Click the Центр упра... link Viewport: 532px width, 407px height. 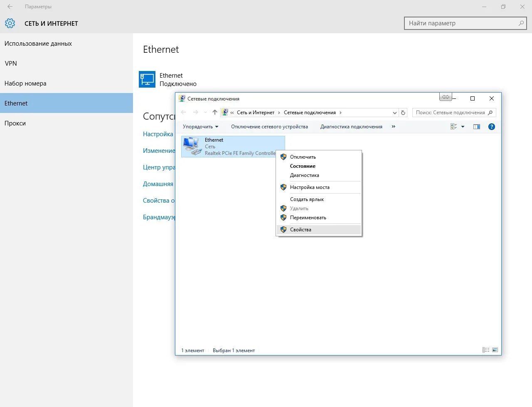(x=159, y=167)
